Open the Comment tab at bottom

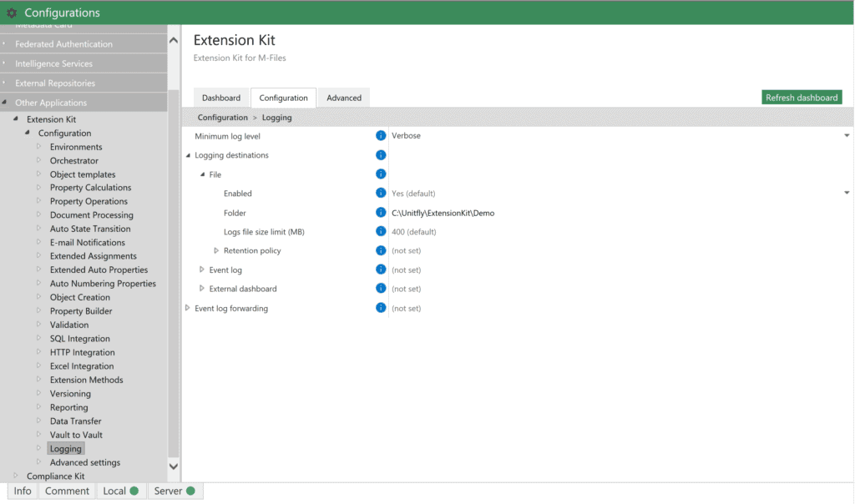click(x=67, y=491)
